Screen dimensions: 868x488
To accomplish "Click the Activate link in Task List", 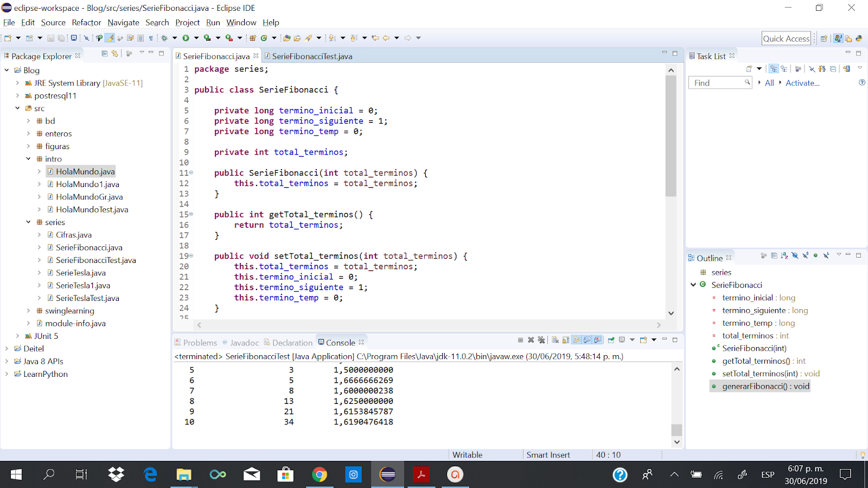I will click(x=802, y=82).
